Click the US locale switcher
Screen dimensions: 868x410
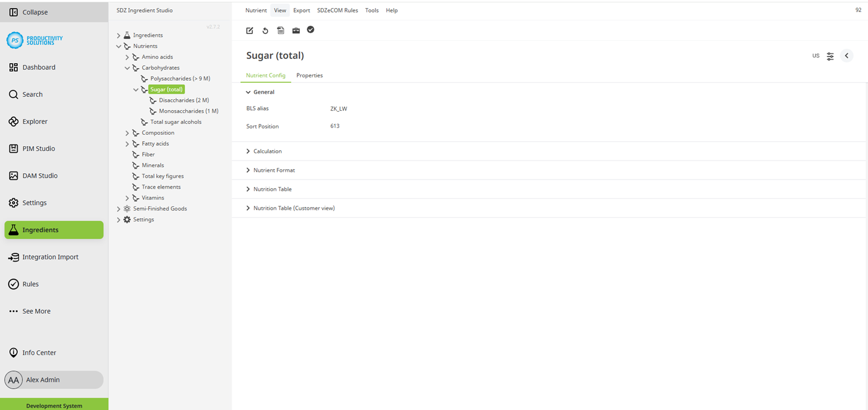point(815,56)
